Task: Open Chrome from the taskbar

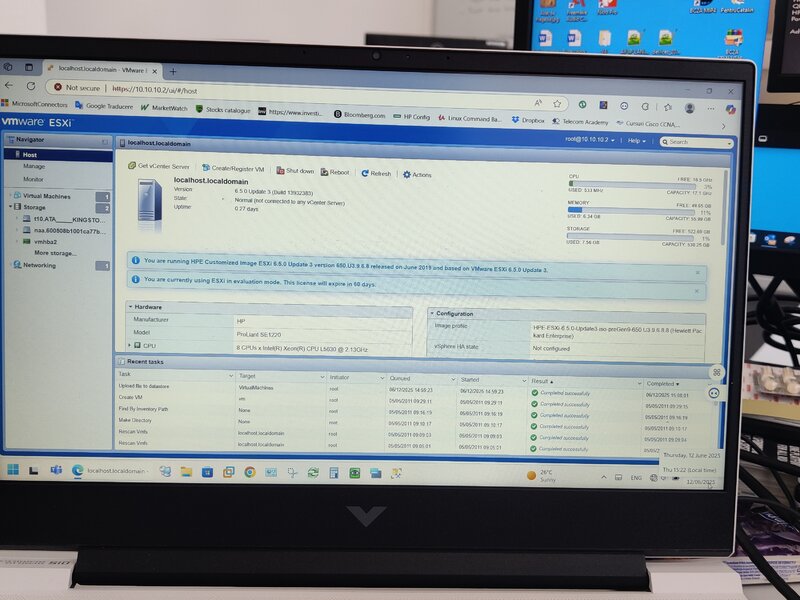Action: tap(249, 472)
